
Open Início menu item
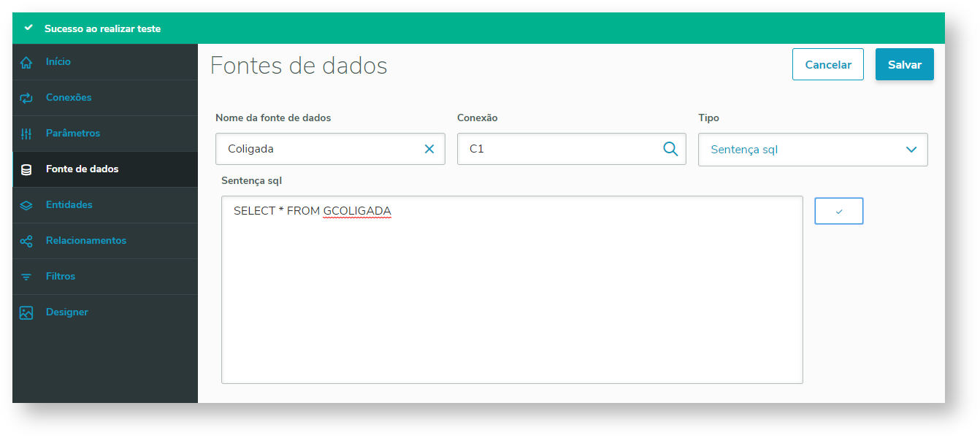[x=105, y=62]
